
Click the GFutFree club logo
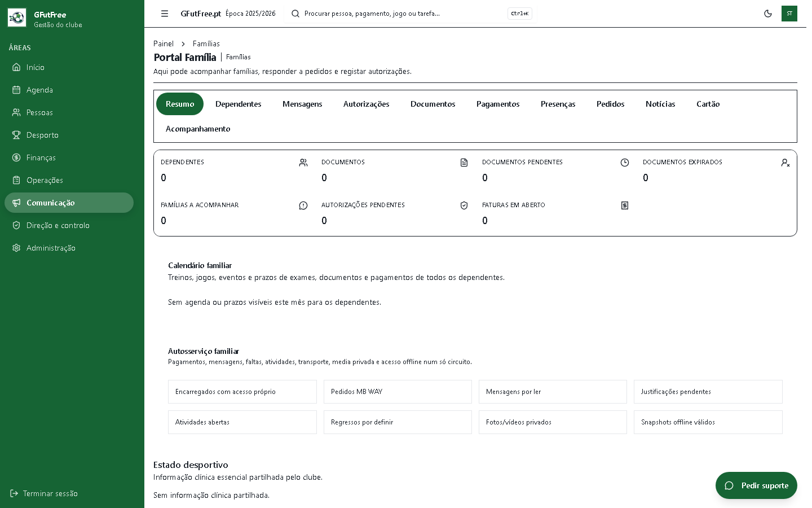(17, 18)
